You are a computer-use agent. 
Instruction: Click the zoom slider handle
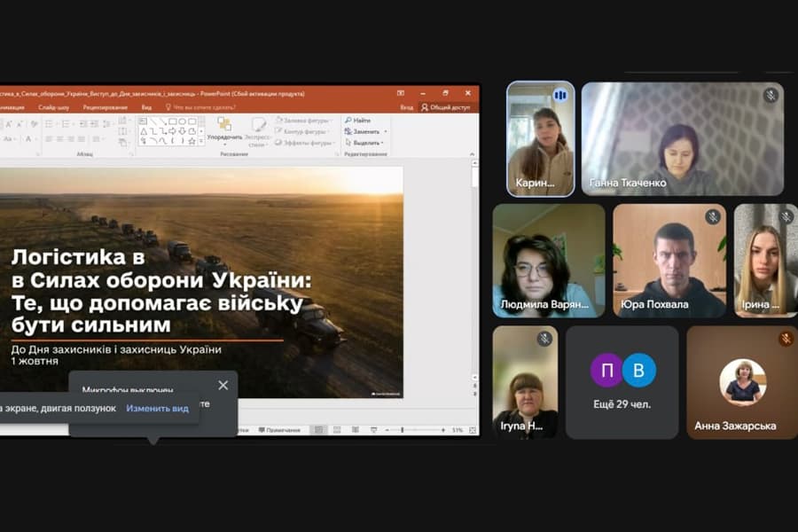[x=402, y=430]
